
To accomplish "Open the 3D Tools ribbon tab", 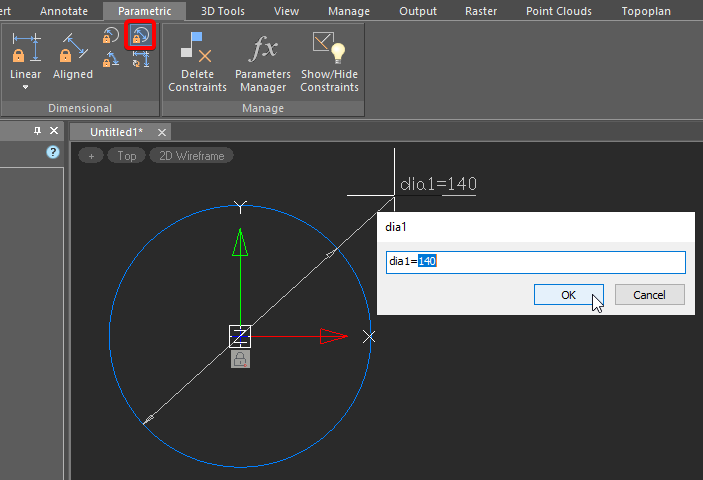I will pyautogui.click(x=222, y=11).
